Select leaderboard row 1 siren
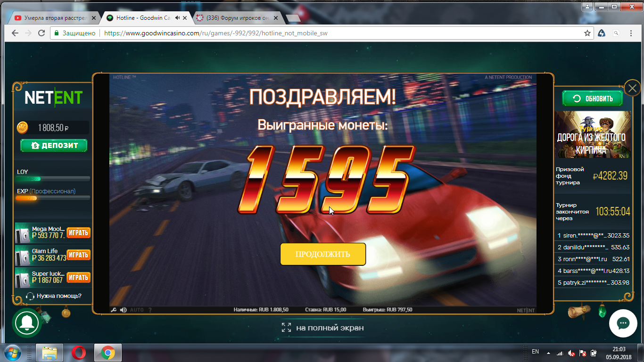The image size is (644, 362). click(593, 235)
